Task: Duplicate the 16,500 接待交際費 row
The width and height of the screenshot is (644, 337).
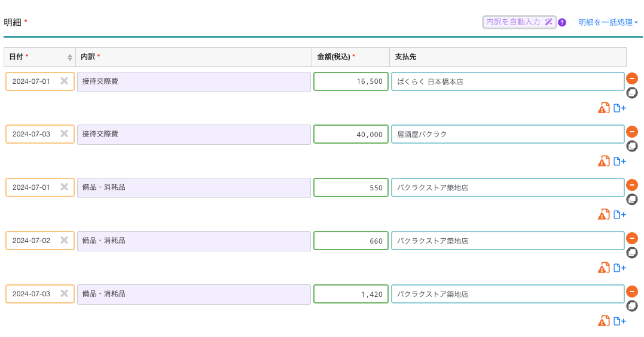Action: pyautogui.click(x=632, y=93)
